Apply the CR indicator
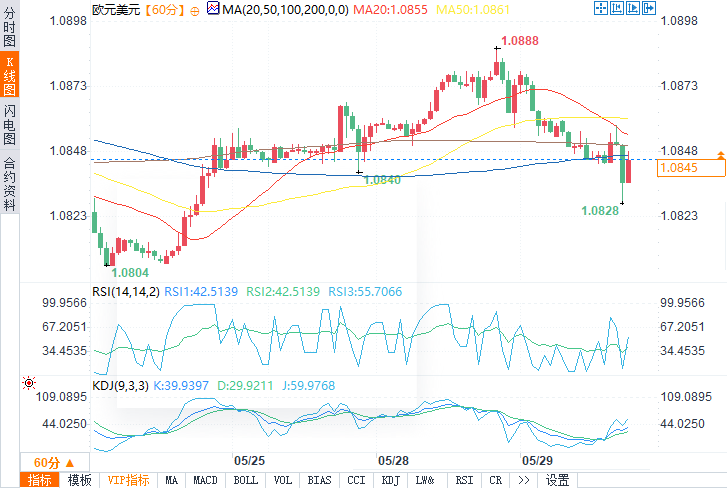Image resolution: width=727 pixels, height=488 pixels. (496, 480)
